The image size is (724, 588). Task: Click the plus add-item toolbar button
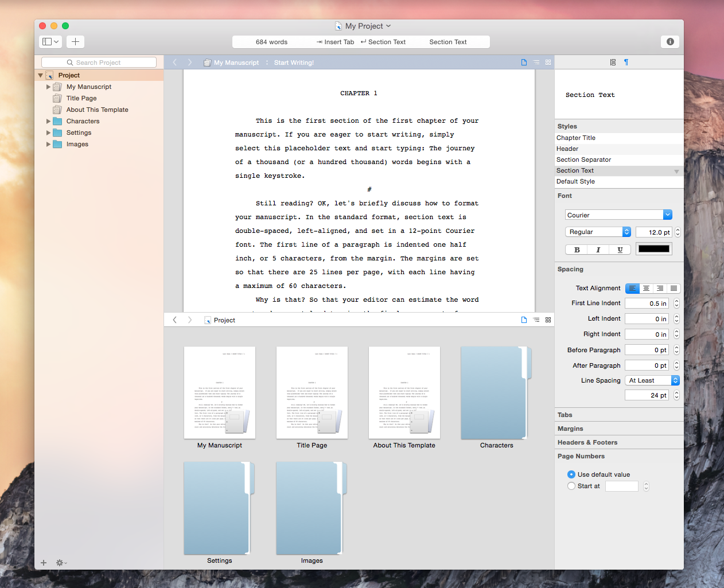coord(75,42)
